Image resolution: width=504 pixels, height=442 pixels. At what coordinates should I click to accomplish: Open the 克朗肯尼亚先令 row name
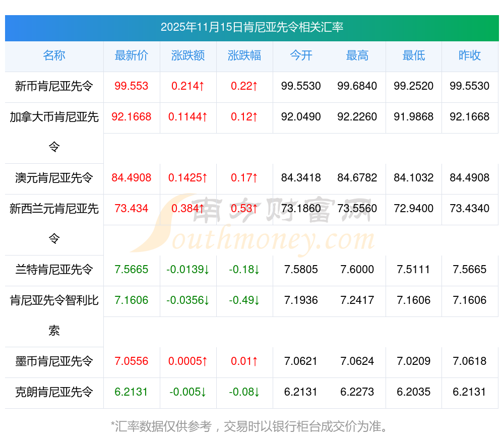(x=54, y=392)
